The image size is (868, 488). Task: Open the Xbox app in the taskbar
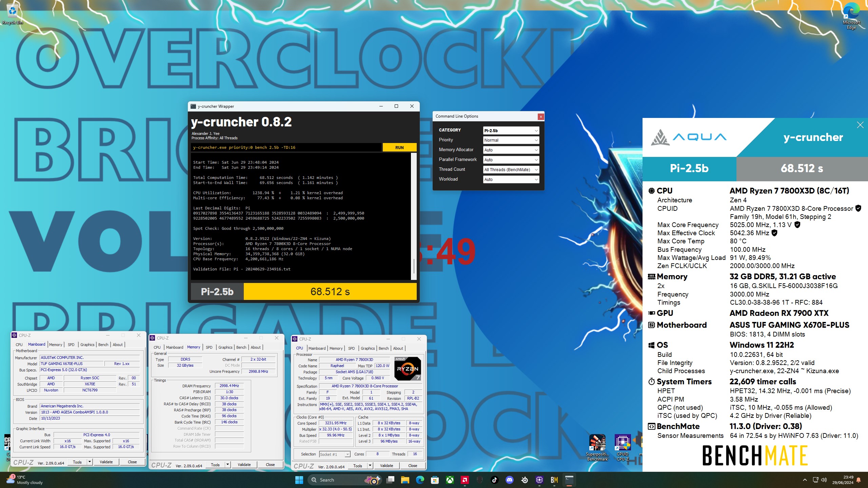coord(450,480)
